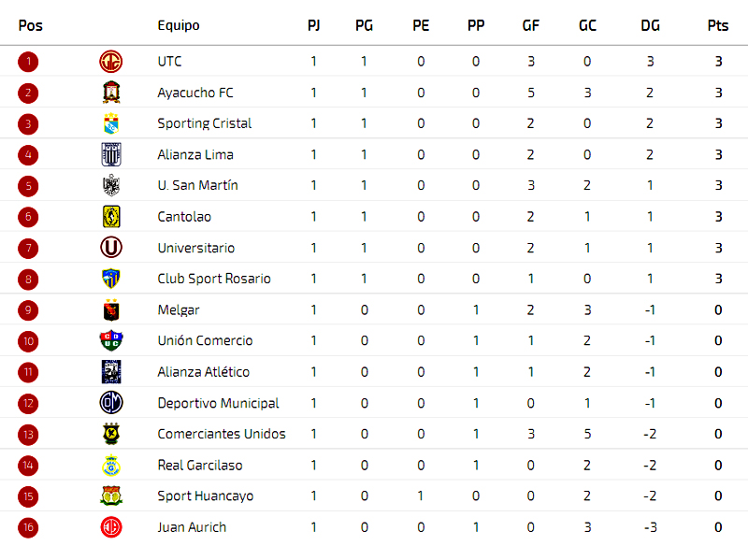Screen dimensions: 748x560
Task: Sort by the GF column header
Action: click(530, 25)
